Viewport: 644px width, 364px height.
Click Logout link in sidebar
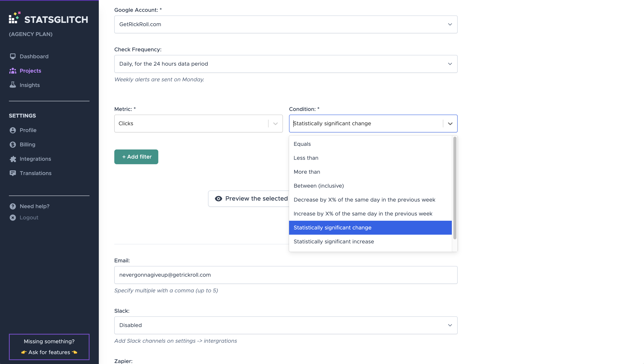pos(29,217)
